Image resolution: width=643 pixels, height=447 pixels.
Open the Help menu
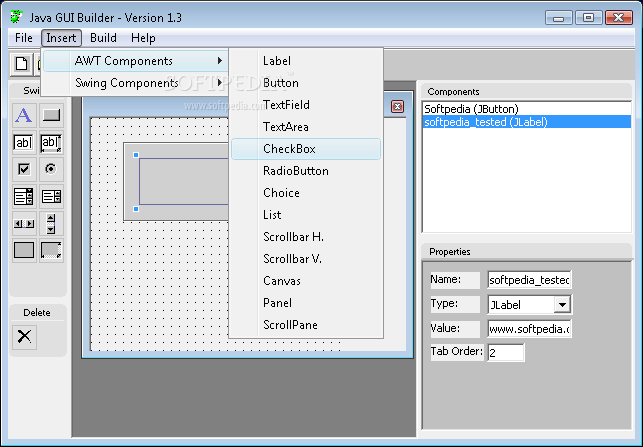pyautogui.click(x=143, y=38)
